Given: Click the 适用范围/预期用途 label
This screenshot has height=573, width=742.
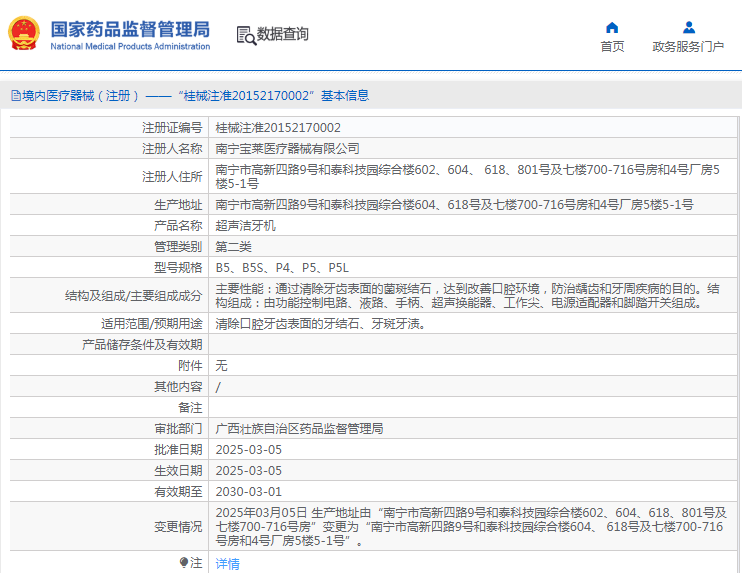Looking at the screenshot, I should coord(152,324).
